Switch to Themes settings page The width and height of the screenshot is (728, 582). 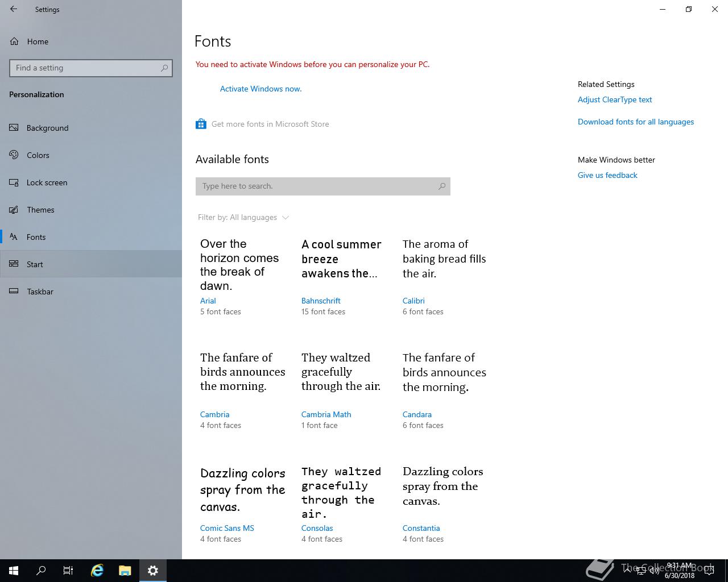(x=91, y=210)
